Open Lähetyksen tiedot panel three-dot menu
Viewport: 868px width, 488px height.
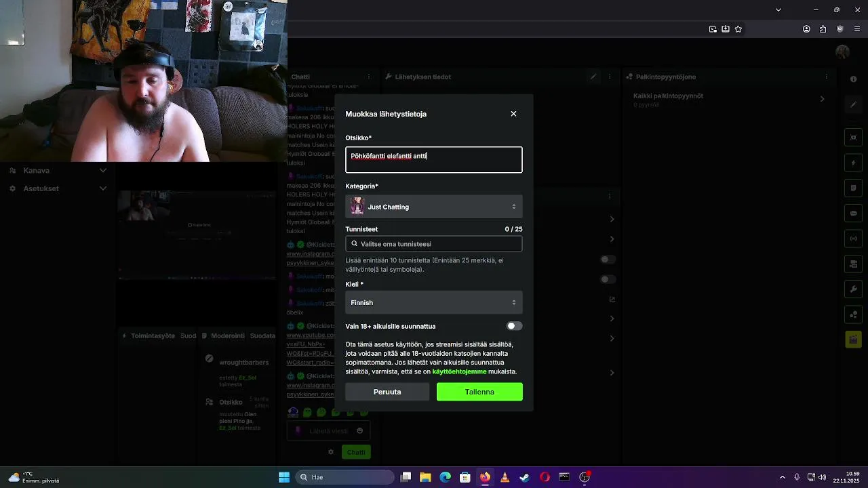tap(610, 77)
